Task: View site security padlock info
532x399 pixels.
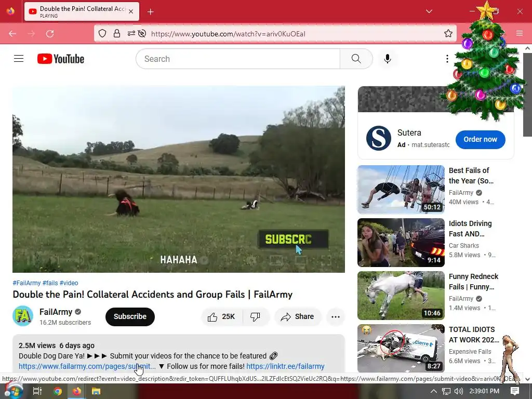Action: pyautogui.click(x=117, y=33)
